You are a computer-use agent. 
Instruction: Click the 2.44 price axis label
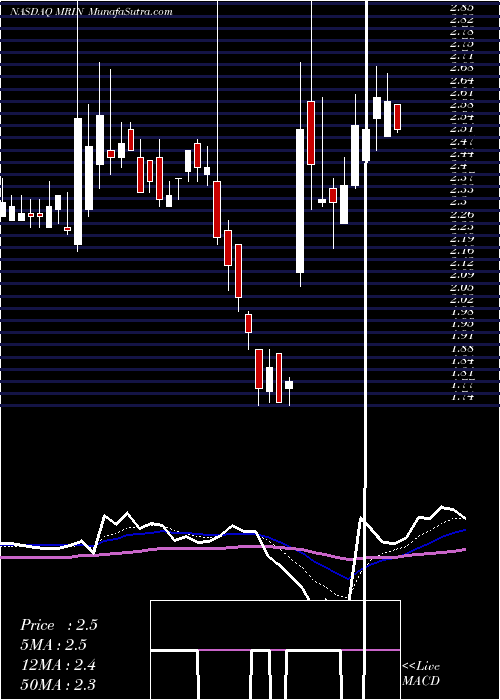point(462,154)
